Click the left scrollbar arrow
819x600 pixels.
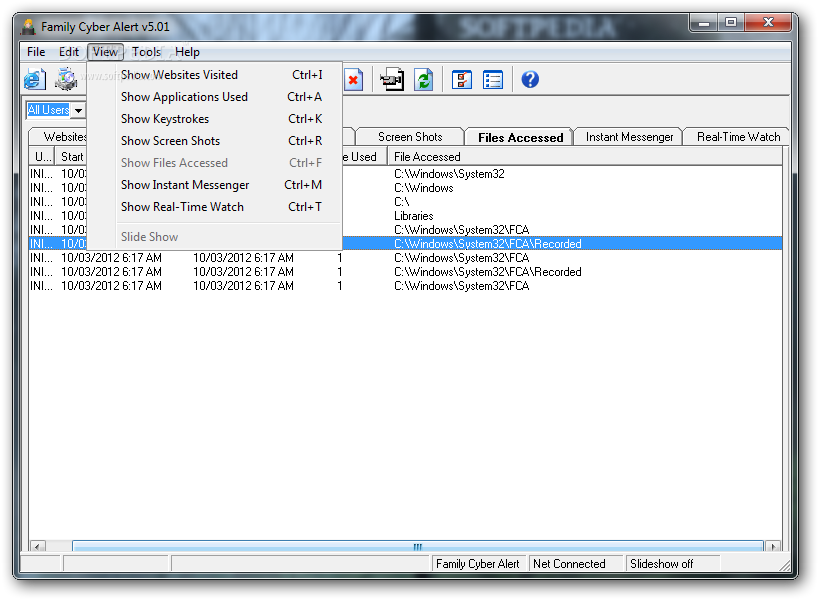pyautogui.click(x=37, y=547)
